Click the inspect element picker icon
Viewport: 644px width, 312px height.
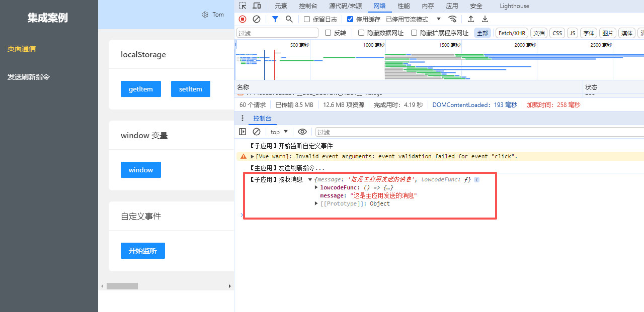tap(243, 6)
